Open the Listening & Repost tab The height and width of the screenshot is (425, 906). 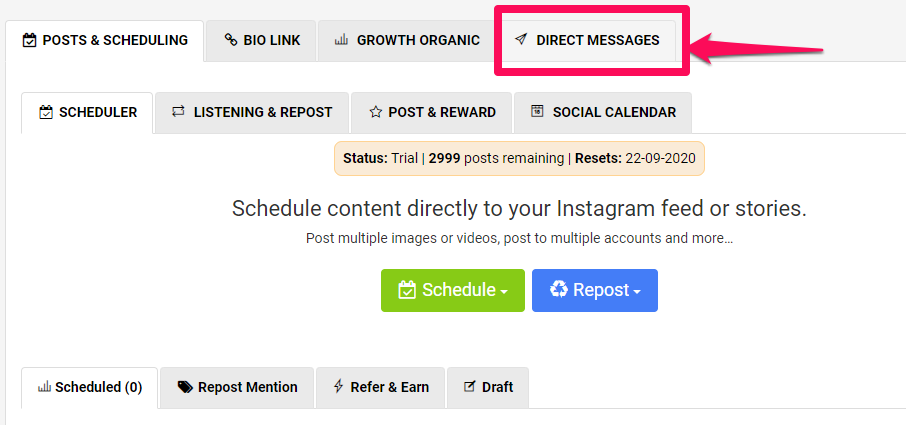252,113
